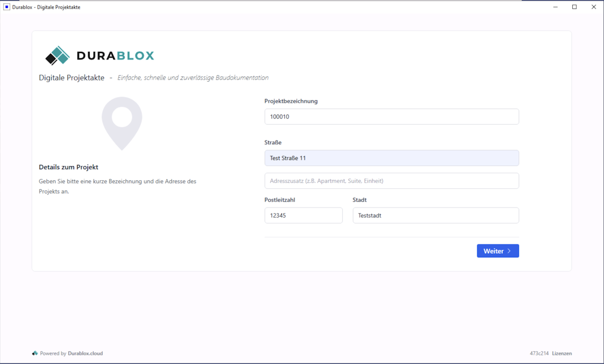The image size is (604, 364).
Task: Close the Durablox application window
Action: [593, 7]
